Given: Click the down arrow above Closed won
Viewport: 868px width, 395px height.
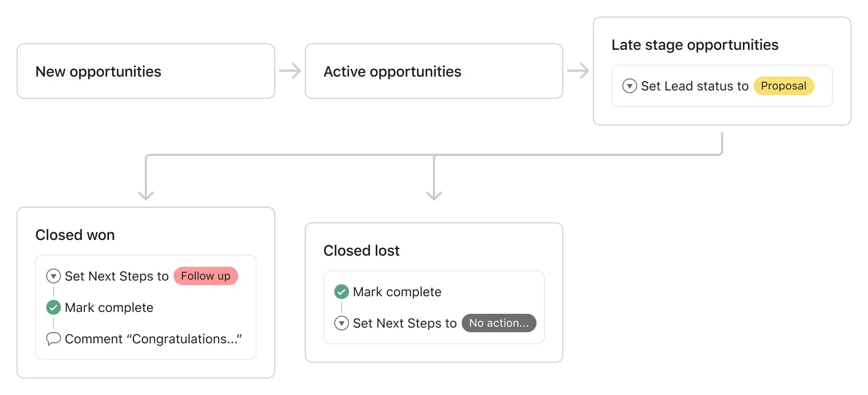Looking at the screenshot, I should point(146,190).
